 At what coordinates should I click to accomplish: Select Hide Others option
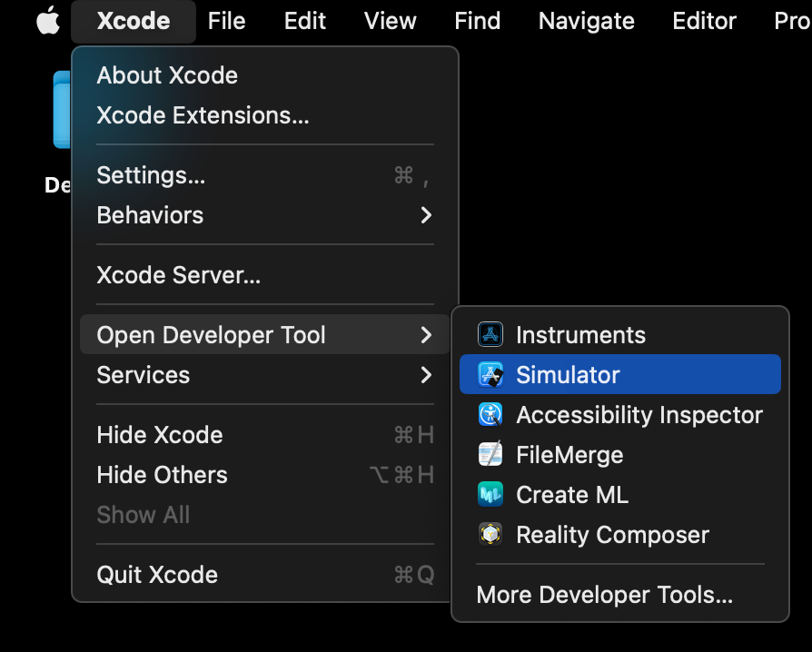point(162,475)
